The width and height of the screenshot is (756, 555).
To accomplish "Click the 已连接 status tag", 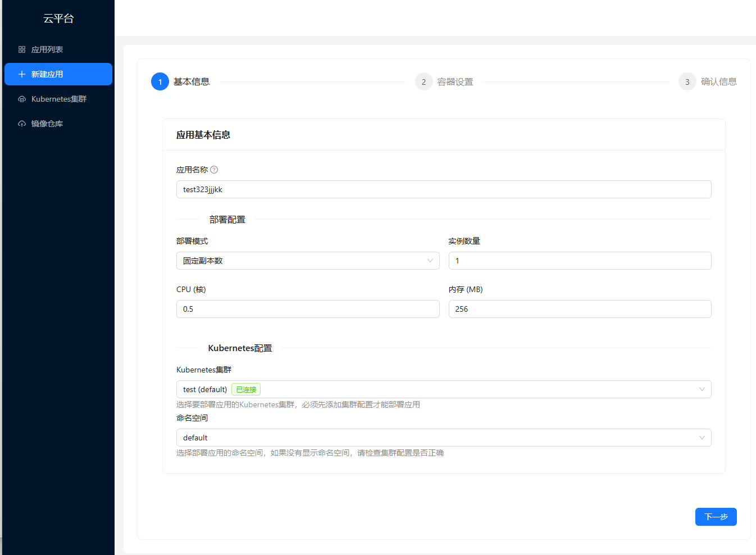I will [246, 389].
